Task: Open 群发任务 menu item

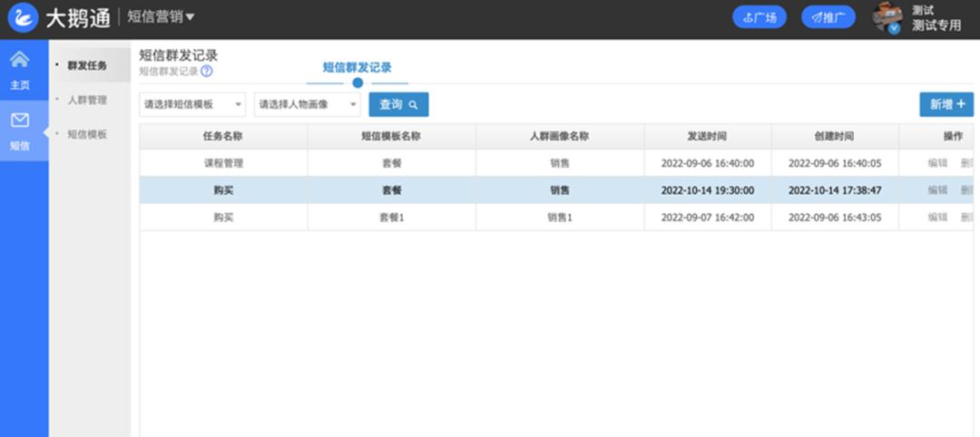Action: pos(87,65)
